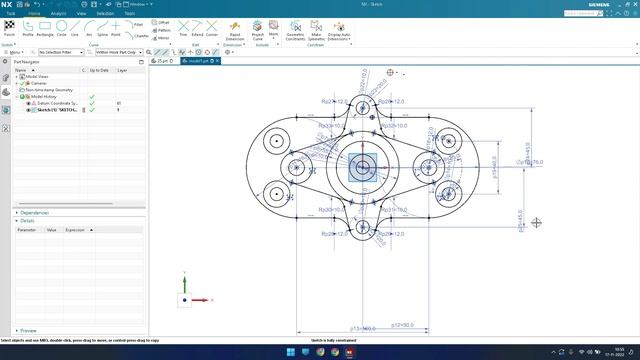Click the Offset curve tool

160,22
